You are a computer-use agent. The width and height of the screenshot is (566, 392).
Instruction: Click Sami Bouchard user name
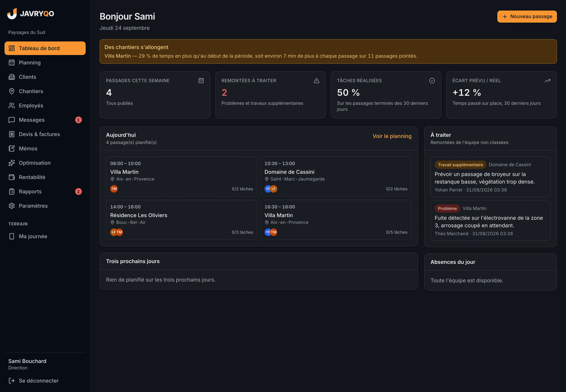point(27,361)
